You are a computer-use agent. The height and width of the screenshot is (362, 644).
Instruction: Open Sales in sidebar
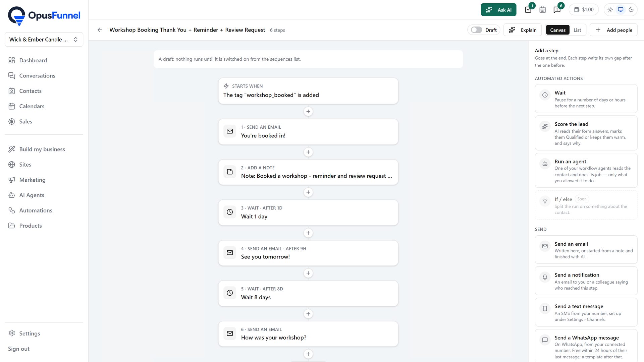44,121
